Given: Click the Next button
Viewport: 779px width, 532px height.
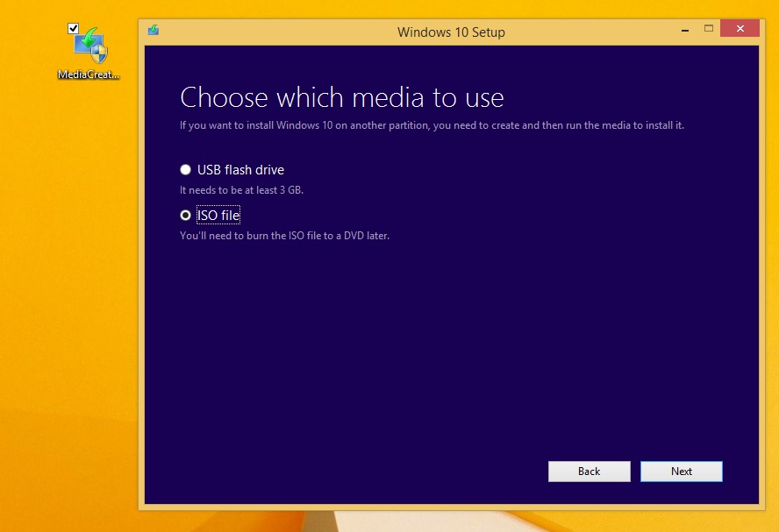Looking at the screenshot, I should pyautogui.click(x=681, y=472).
